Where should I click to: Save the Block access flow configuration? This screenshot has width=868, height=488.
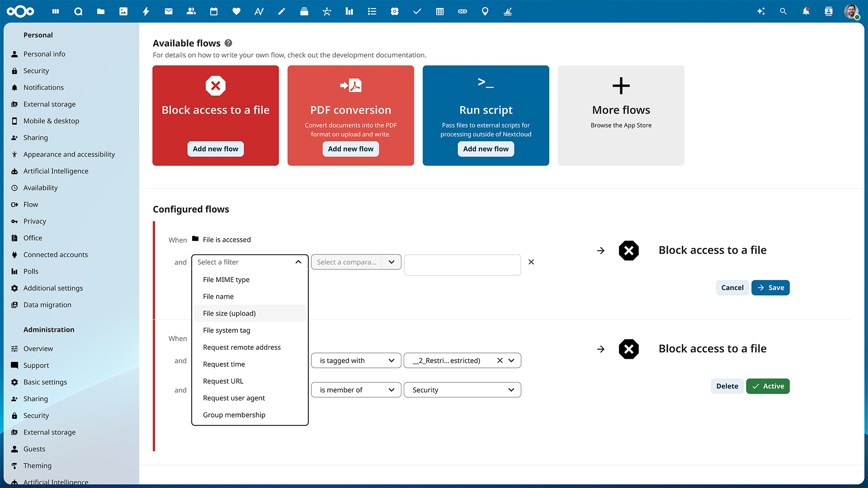(x=770, y=287)
